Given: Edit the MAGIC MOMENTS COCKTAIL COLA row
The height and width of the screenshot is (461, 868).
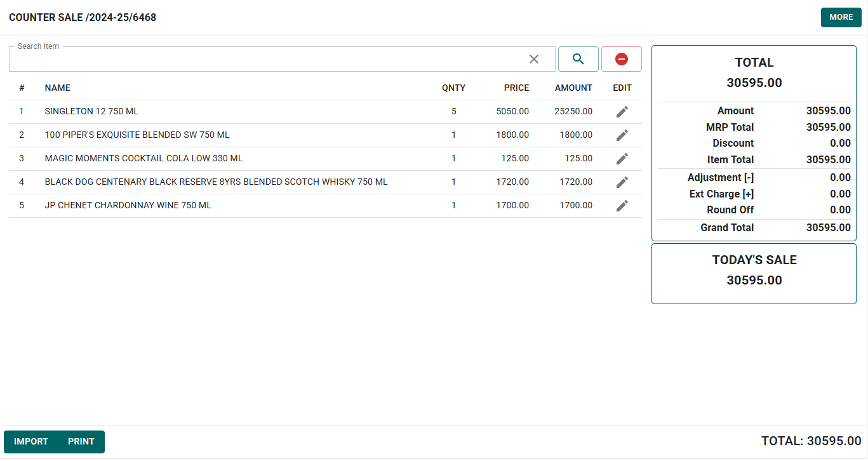Looking at the screenshot, I should coord(622,159).
